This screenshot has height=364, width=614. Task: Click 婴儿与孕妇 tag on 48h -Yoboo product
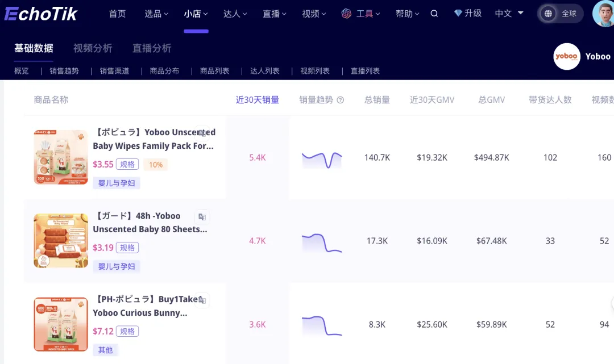click(117, 266)
